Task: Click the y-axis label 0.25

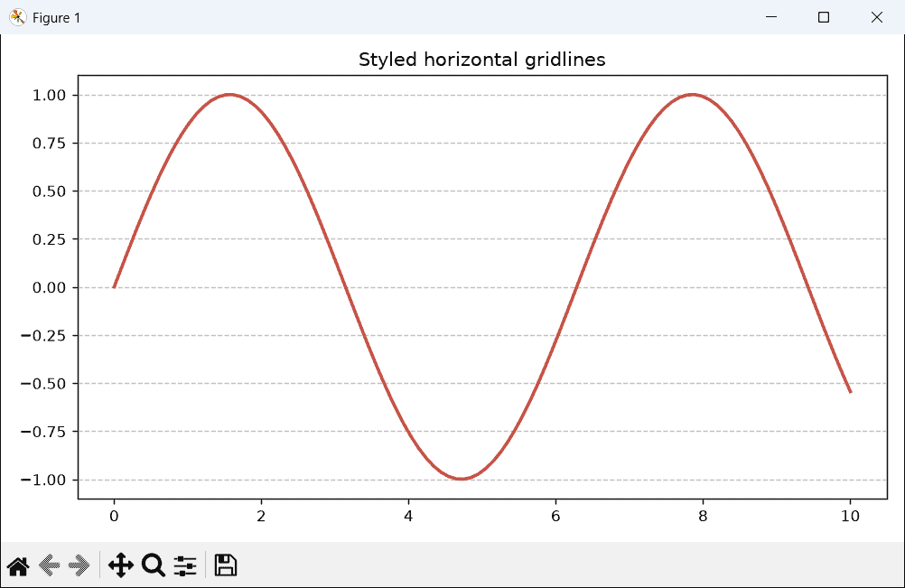Action: click(x=49, y=239)
